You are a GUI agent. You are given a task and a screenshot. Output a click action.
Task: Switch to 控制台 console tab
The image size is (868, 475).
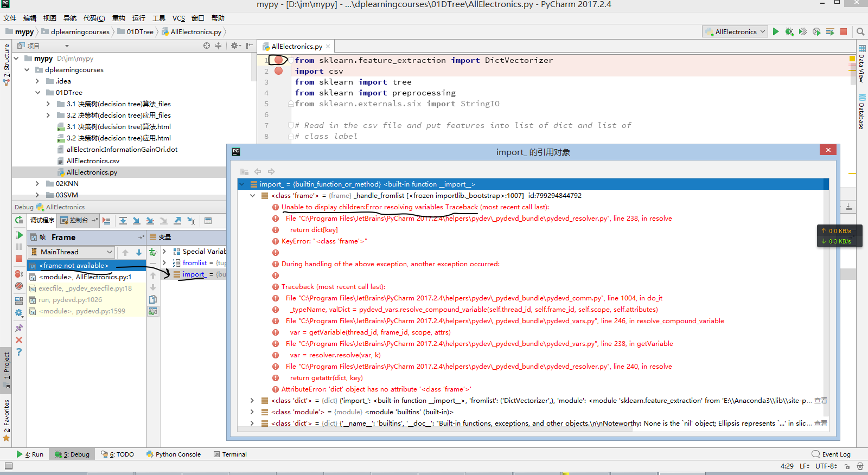click(x=79, y=220)
